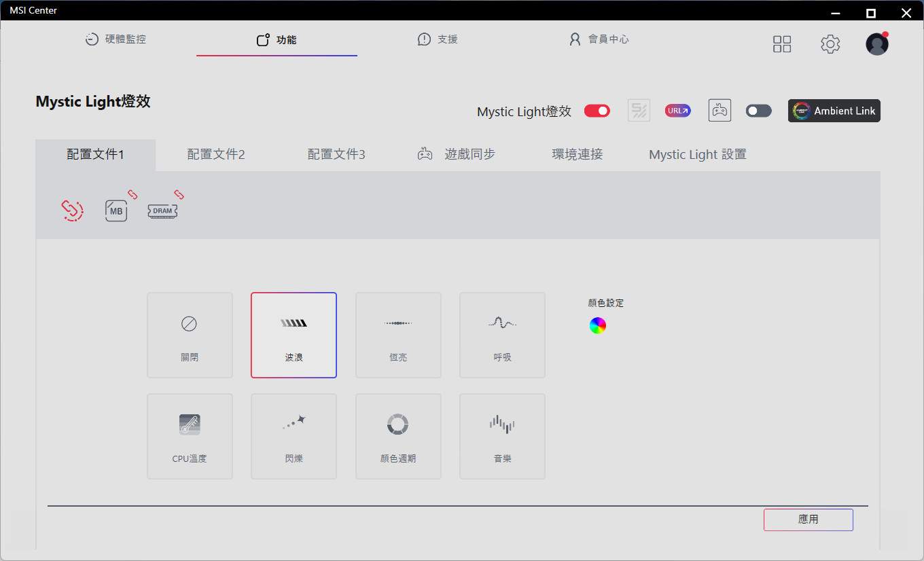Viewport: 924px width, 561px height.
Task: Enable the game sync toggle switch
Action: [x=758, y=111]
